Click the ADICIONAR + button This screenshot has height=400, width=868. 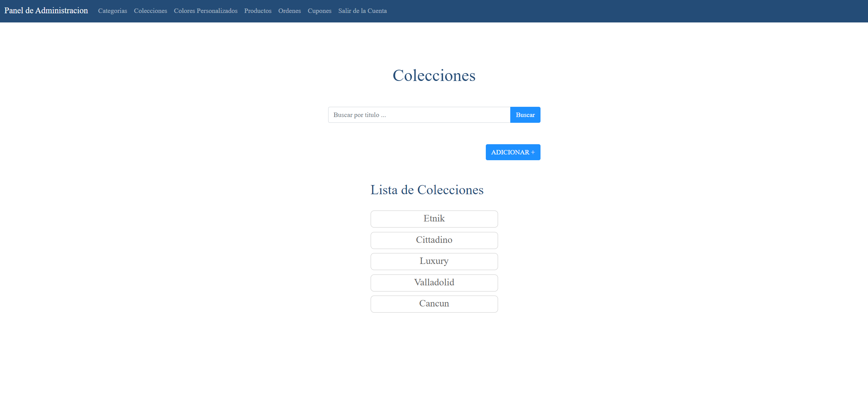pos(513,152)
